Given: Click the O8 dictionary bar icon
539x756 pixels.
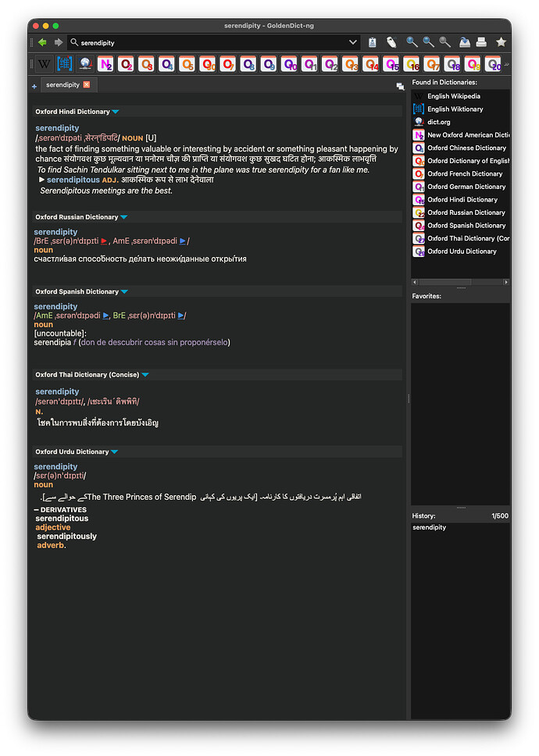Looking at the screenshot, I should point(248,63).
